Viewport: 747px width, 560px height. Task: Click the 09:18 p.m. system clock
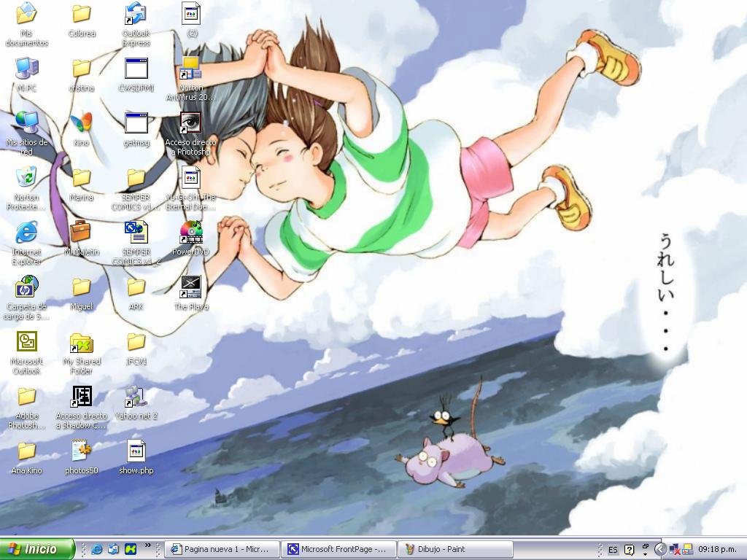pyautogui.click(x=718, y=550)
